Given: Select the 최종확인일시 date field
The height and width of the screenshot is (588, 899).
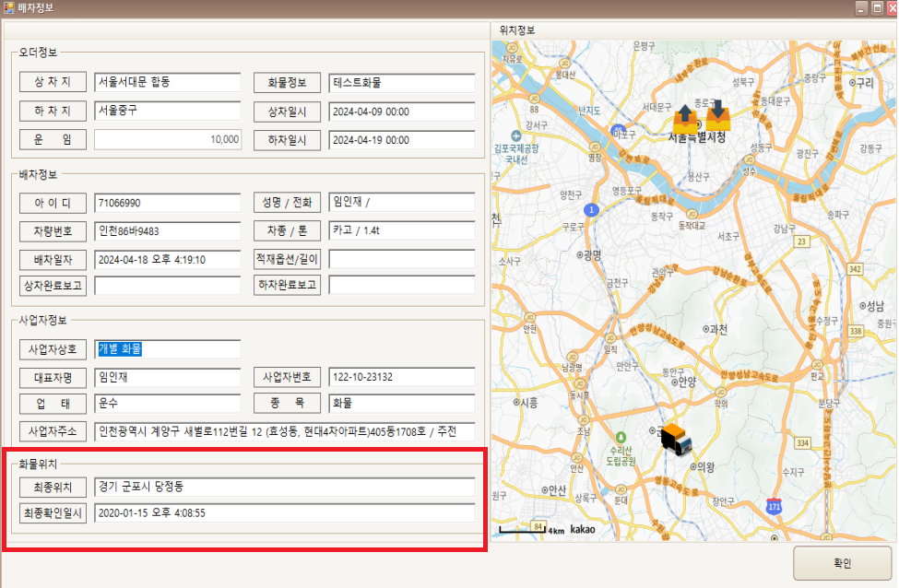Looking at the screenshot, I should point(285,513).
